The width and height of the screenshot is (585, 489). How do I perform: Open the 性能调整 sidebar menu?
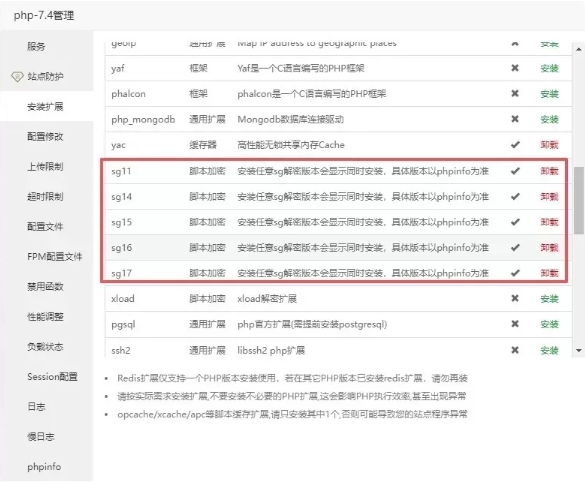point(45,317)
